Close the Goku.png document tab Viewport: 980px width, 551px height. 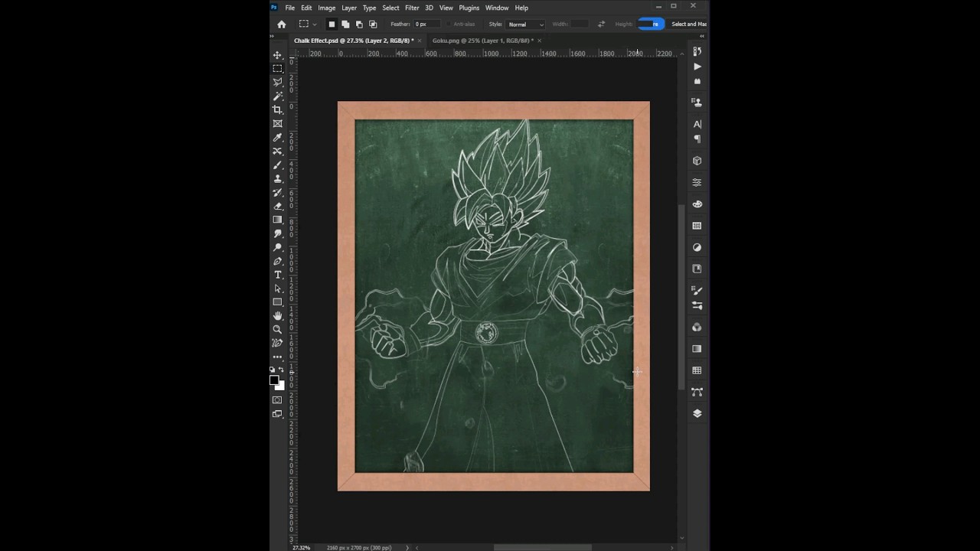(x=539, y=41)
